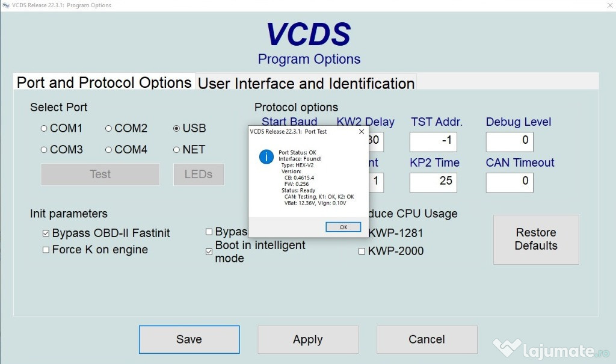Click OK to dismiss the Port Test results
Screen dimensions: 616x364
tap(343, 227)
